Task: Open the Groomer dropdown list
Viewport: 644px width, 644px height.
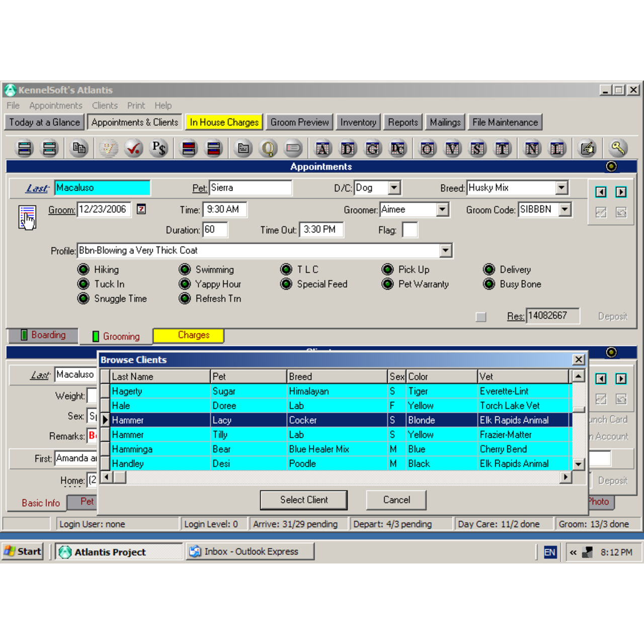Action: coord(442,209)
